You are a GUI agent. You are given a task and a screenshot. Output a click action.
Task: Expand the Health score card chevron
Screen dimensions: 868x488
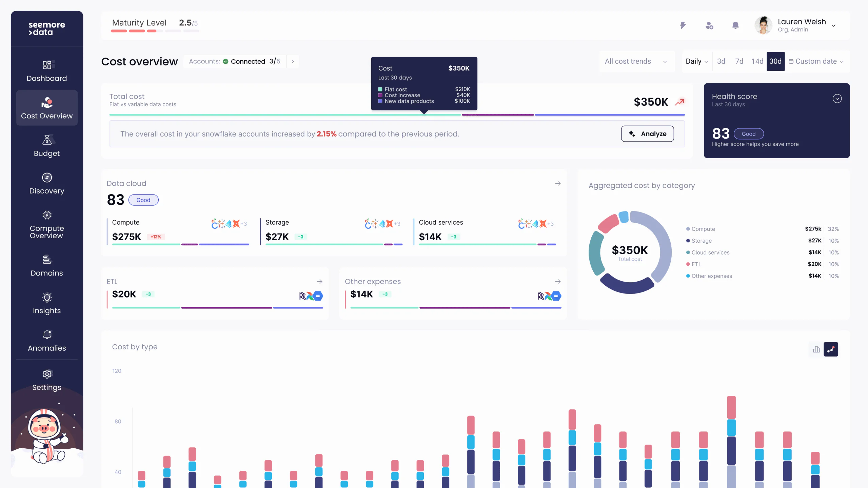[837, 99]
